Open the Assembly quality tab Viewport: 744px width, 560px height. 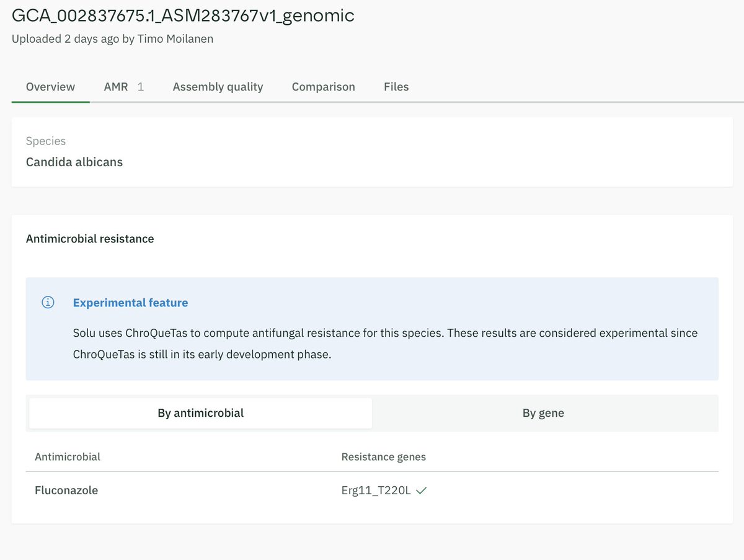(x=218, y=87)
